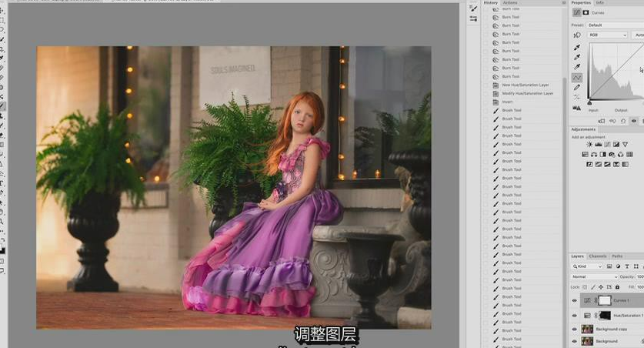Add a Color Lookup adjustment
Screen dimensions: 644x348
click(x=629, y=155)
